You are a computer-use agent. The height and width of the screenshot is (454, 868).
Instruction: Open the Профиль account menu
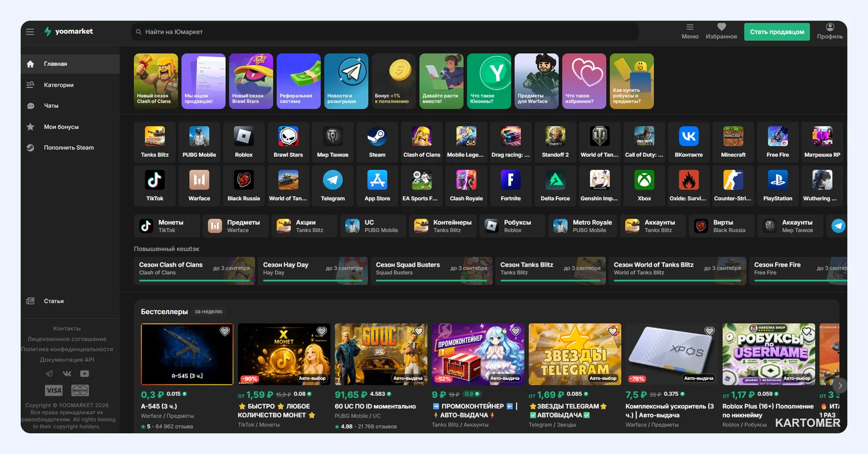tap(829, 32)
